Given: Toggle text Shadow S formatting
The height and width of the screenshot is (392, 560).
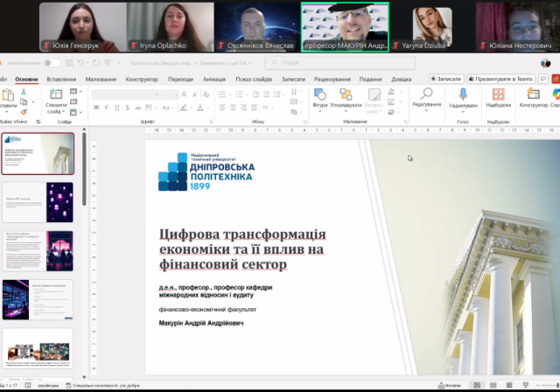Looking at the screenshot, I should pyautogui.click(x=127, y=108).
